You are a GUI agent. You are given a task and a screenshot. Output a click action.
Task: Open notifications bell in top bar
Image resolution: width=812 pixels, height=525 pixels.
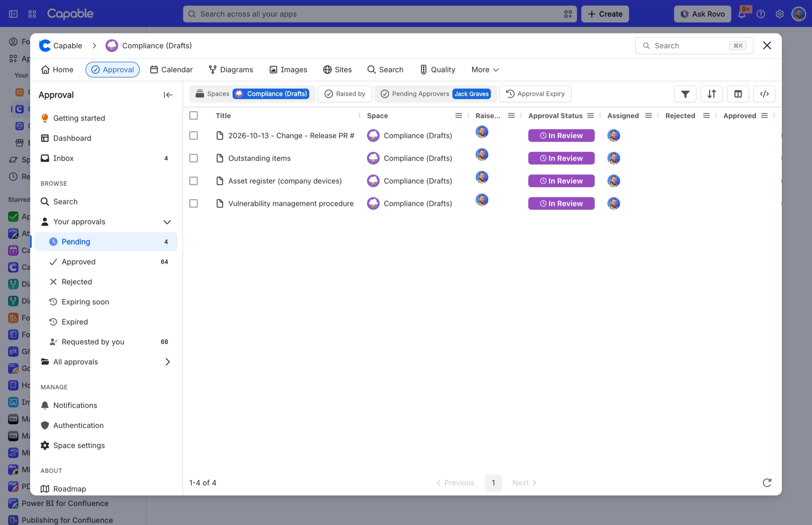click(x=742, y=14)
